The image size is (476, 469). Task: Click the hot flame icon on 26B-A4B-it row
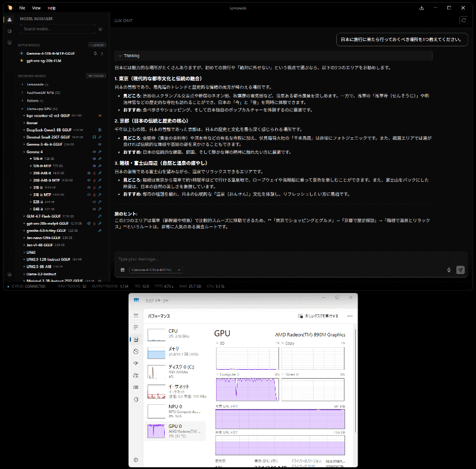click(94, 173)
